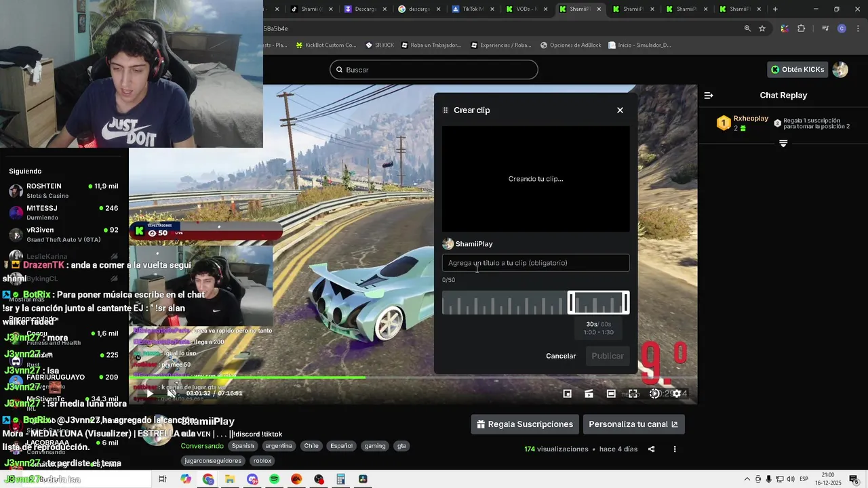The width and height of the screenshot is (868, 488).
Task: Click the Publicar button
Action: coord(608,356)
